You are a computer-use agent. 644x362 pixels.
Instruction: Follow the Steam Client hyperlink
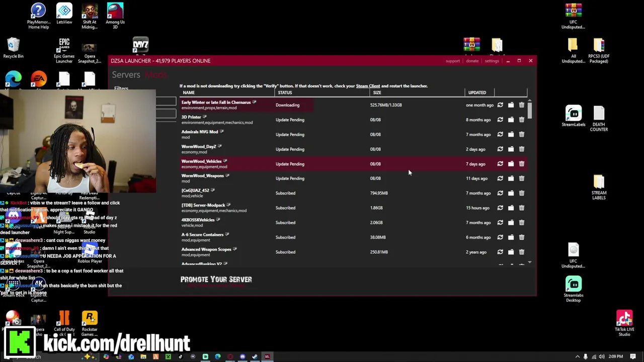click(368, 86)
